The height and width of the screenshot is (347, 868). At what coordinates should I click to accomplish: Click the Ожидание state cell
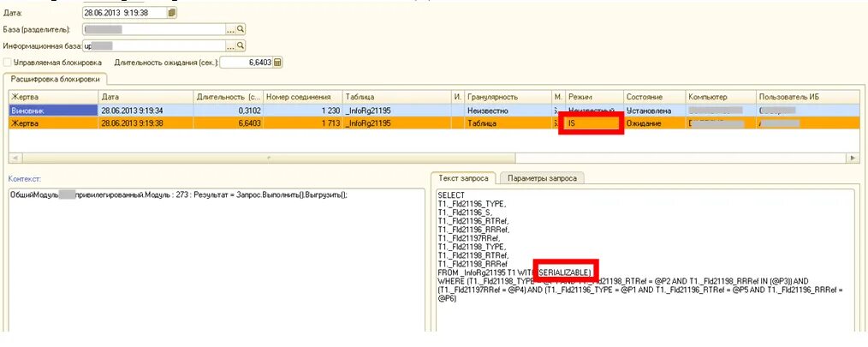pyautogui.click(x=654, y=123)
